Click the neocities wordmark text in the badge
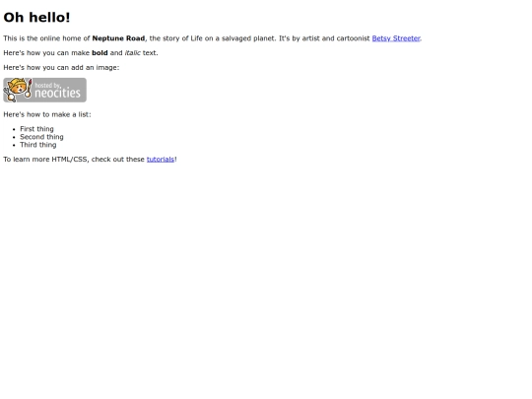Screen dimensions: 532x399 click(x=58, y=93)
